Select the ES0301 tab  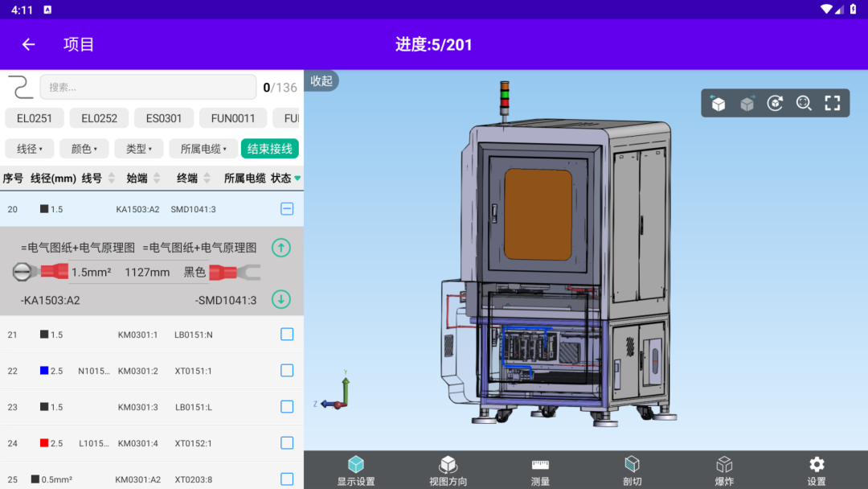coord(164,118)
